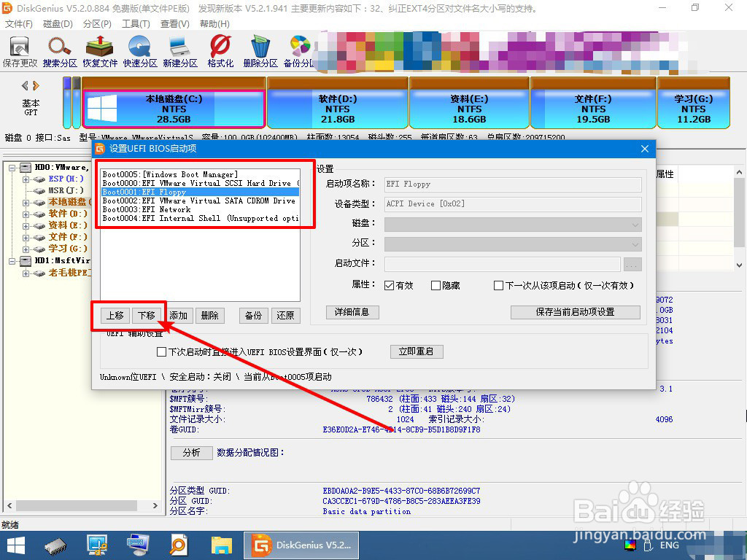Viewport: 747px width, 560px height.
Task: Click the 删除 (delete) button
Action: (209, 315)
